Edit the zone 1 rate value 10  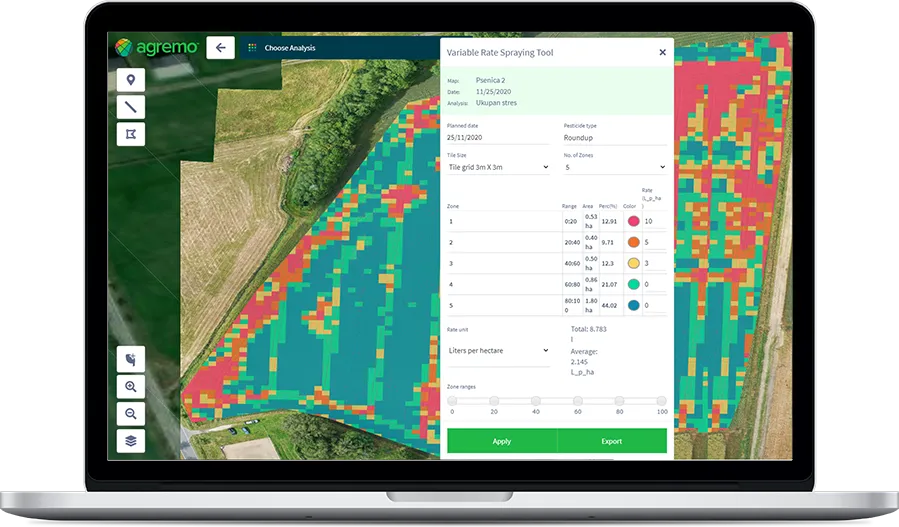click(654, 221)
